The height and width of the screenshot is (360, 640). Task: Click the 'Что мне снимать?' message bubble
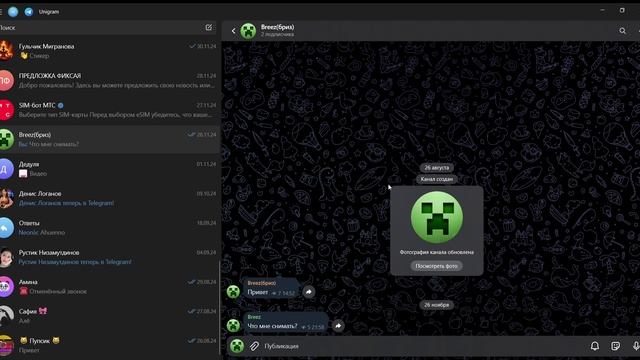286,322
